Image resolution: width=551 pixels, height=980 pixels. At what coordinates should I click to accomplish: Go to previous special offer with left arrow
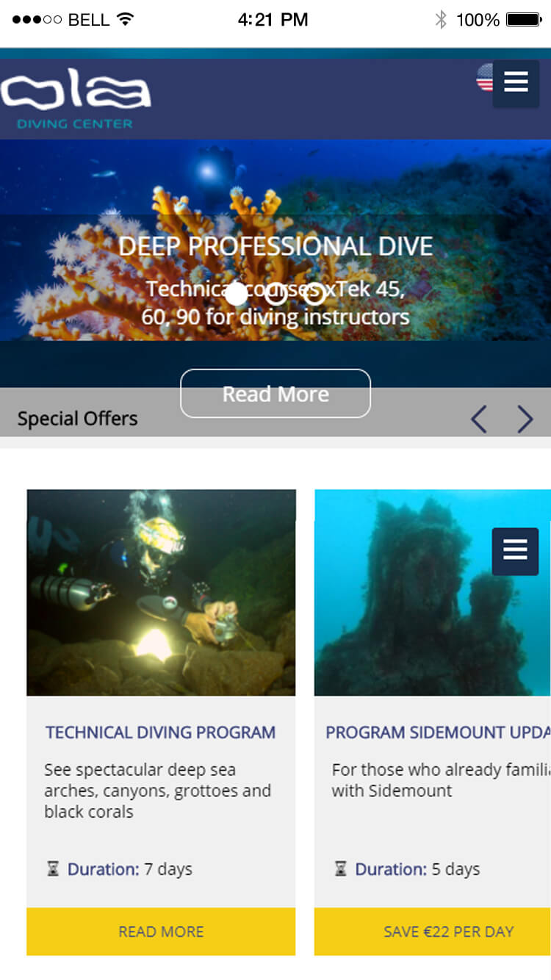[x=479, y=419]
